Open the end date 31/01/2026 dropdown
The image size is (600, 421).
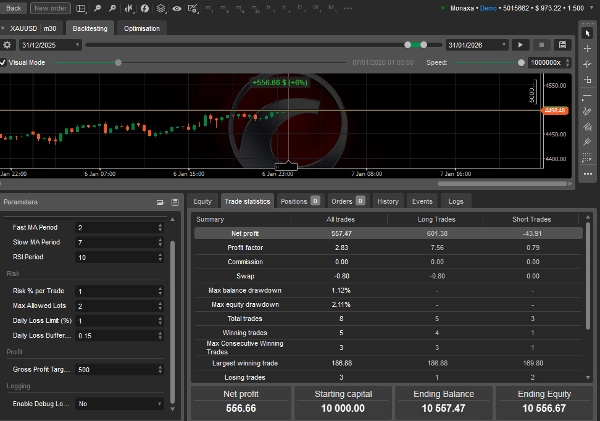502,45
